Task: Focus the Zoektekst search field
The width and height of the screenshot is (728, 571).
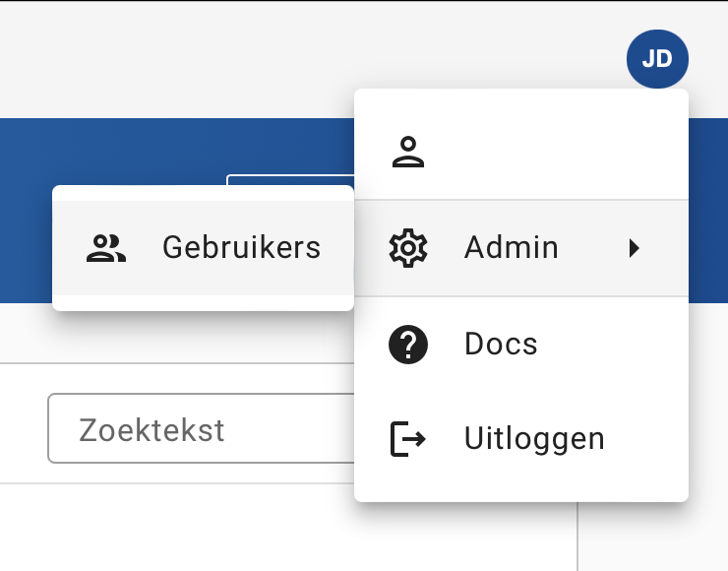Action: [x=197, y=429]
